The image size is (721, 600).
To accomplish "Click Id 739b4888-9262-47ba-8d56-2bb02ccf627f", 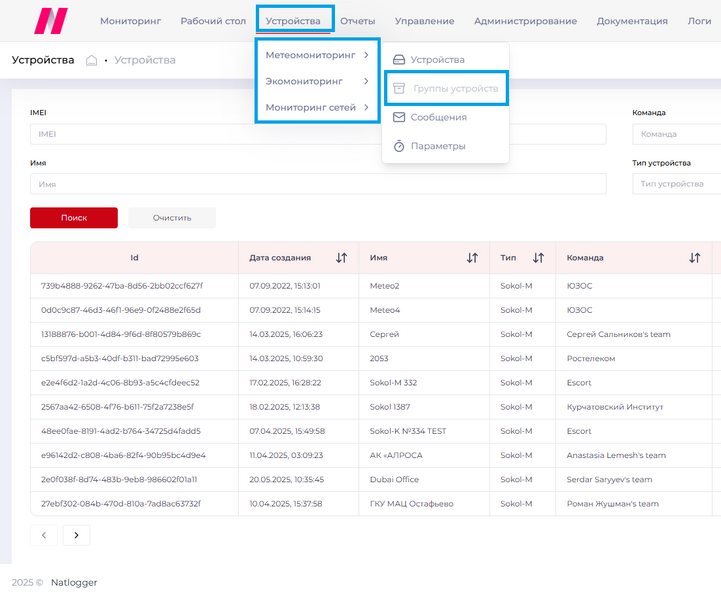I will [x=122, y=286].
